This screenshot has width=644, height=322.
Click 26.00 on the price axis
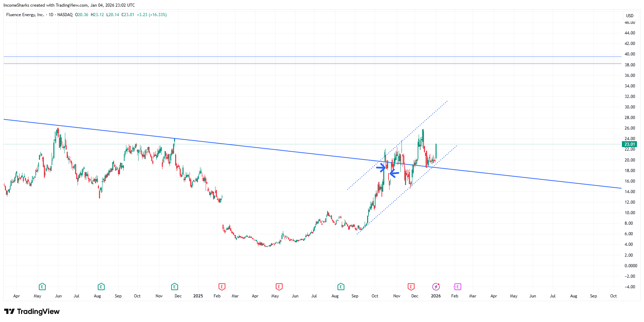630,128
